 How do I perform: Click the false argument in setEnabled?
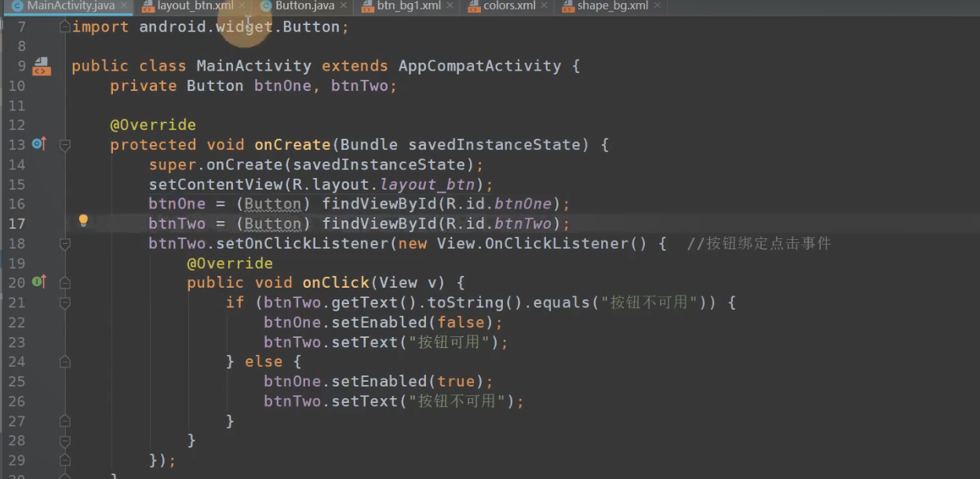[461, 322]
